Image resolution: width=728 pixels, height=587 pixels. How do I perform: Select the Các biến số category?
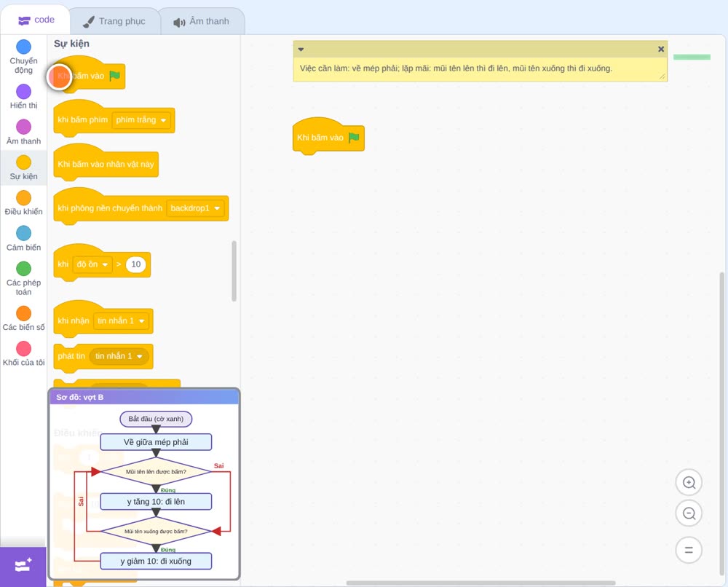(x=24, y=318)
